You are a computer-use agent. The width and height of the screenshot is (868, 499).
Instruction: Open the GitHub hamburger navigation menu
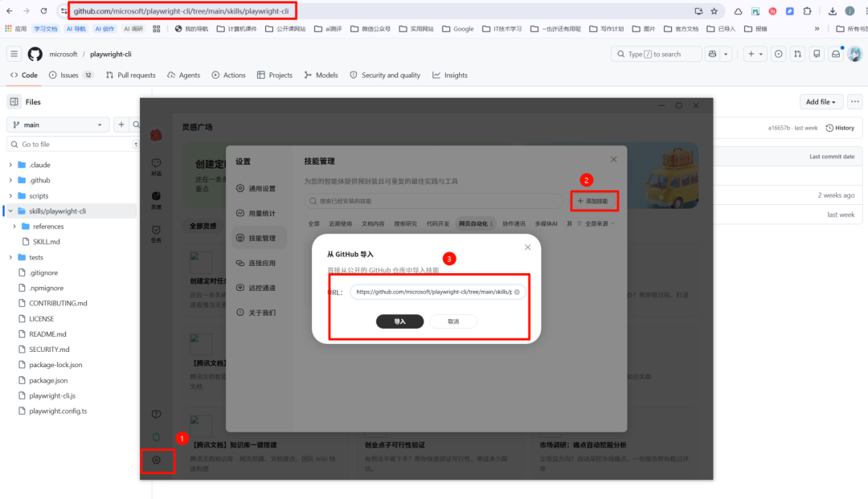coord(14,54)
